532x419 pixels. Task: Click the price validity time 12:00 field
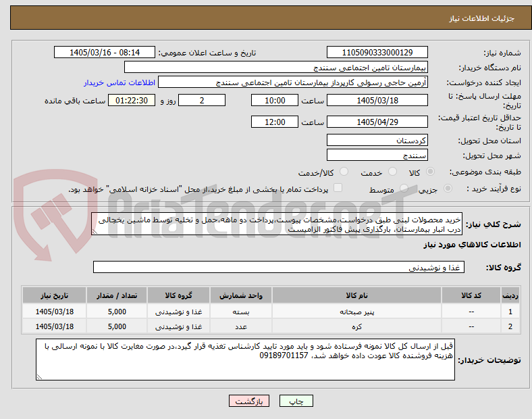tap(275, 122)
